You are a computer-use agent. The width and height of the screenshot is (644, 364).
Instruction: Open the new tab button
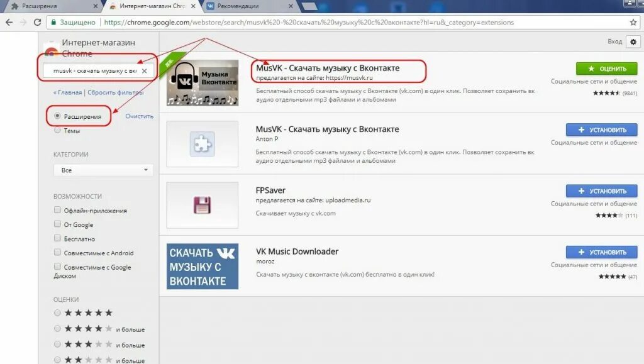[x=309, y=6]
